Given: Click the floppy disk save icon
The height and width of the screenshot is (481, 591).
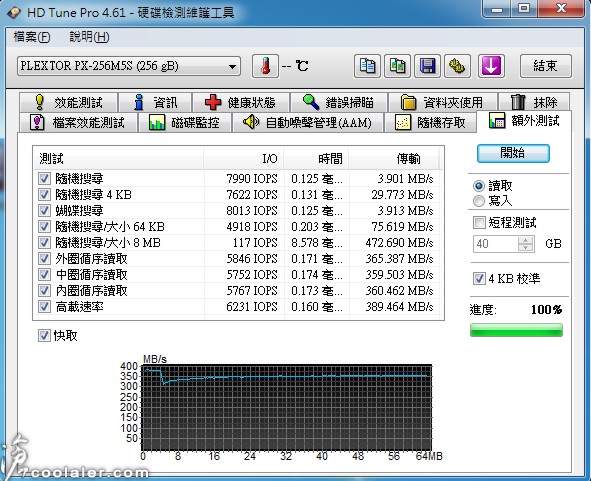Looking at the screenshot, I should (x=427, y=66).
